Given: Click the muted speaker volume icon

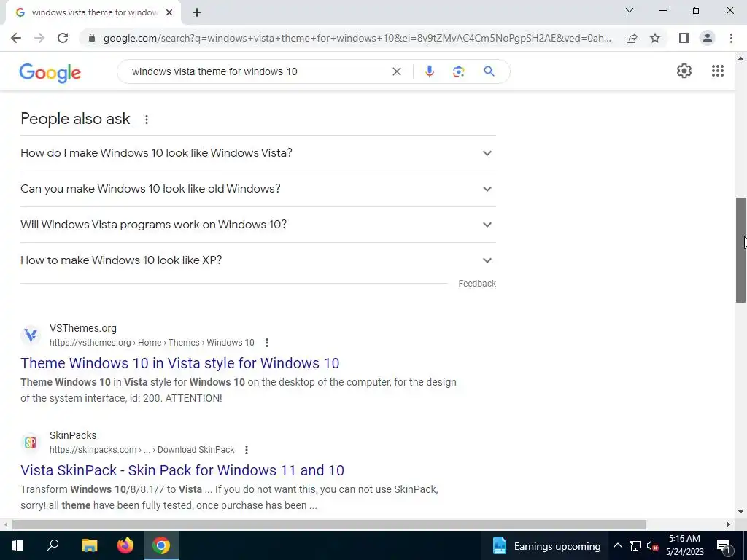Looking at the screenshot, I should pyautogui.click(x=652, y=545).
